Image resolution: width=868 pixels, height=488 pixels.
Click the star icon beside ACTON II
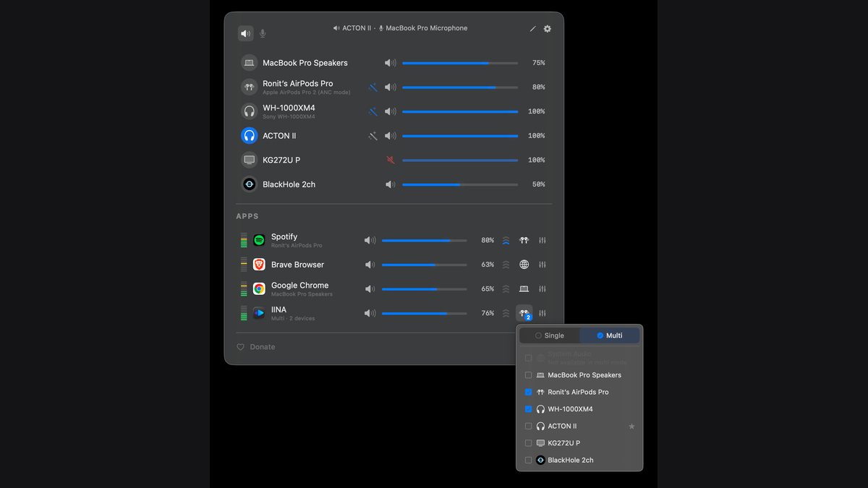click(631, 426)
